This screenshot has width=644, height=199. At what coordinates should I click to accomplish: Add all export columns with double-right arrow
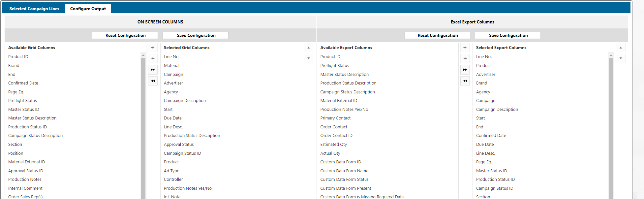465,70
